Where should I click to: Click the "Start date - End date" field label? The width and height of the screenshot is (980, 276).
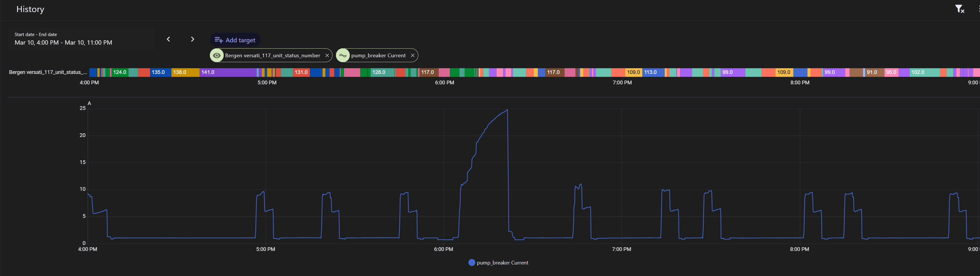click(36, 35)
